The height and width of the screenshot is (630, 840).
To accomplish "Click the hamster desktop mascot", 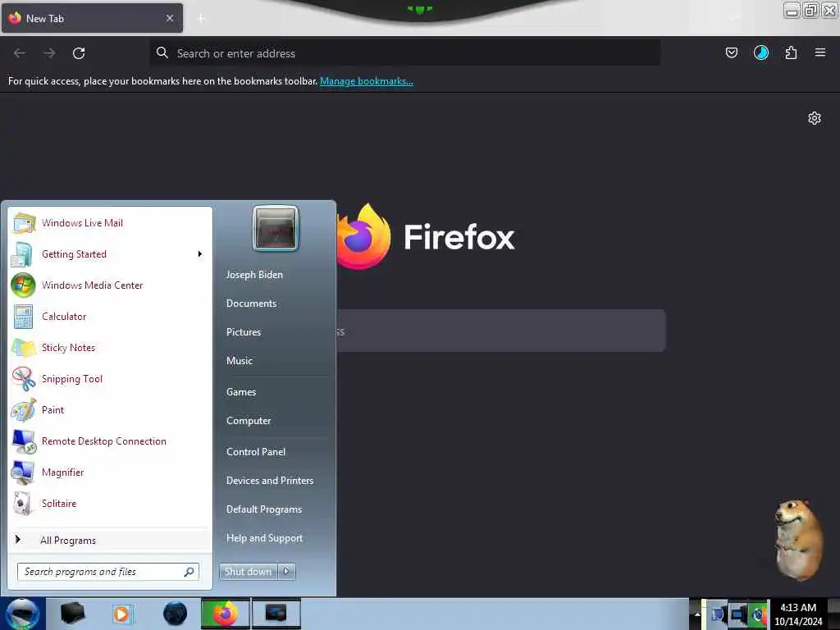I will [x=797, y=540].
